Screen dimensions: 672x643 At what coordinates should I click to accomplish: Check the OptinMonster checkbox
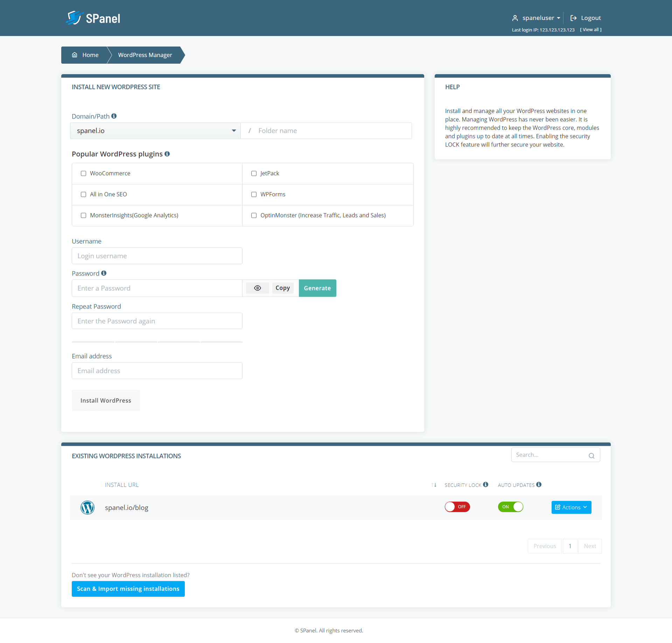254,215
